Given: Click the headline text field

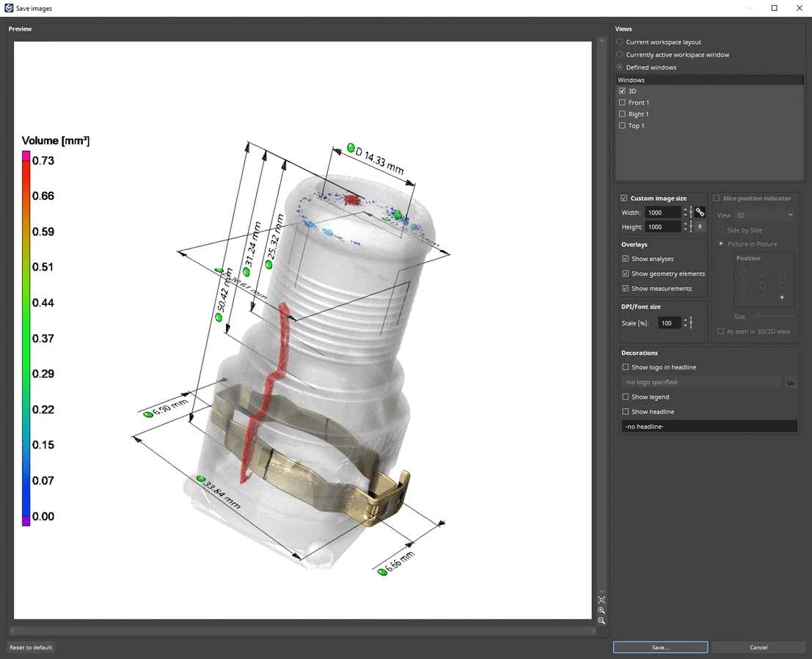Looking at the screenshot, I should [x=709, y=427].
